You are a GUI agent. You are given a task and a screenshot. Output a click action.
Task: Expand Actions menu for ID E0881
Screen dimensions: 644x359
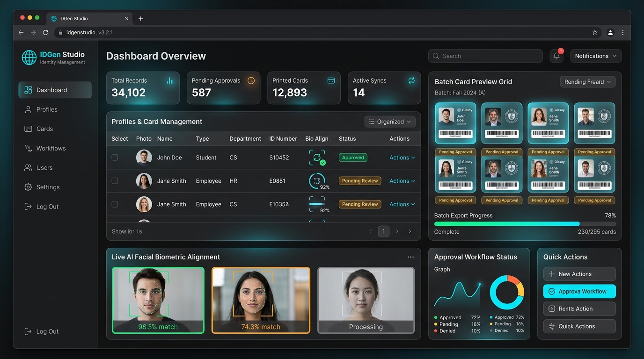(402, 181)
